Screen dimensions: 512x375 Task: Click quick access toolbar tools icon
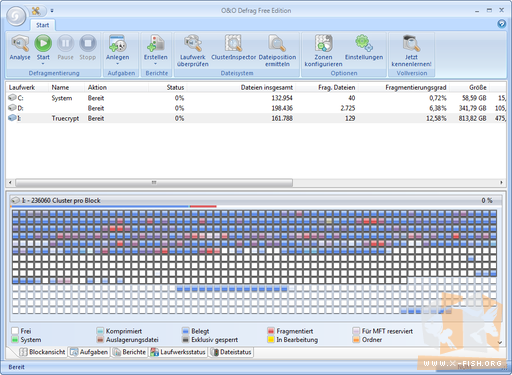point(36,11)
